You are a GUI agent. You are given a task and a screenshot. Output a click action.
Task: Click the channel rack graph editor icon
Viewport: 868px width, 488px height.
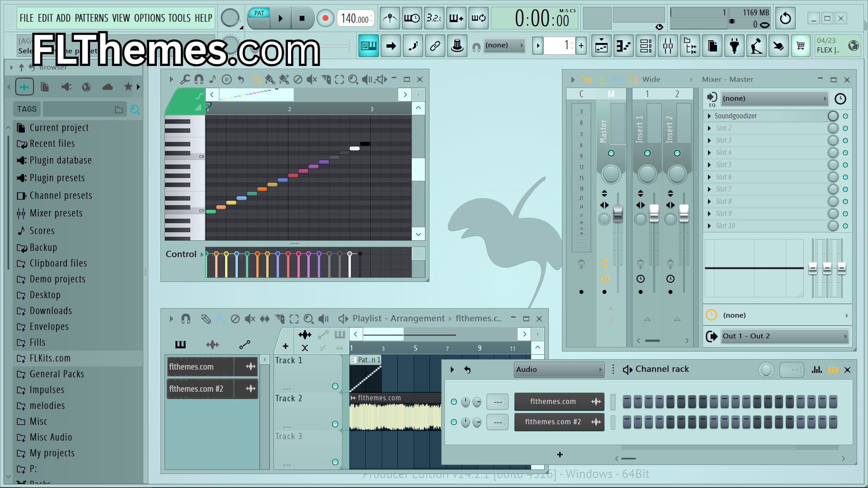pos(816,370)
